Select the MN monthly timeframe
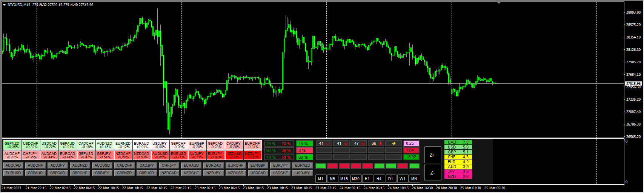This screenshot has width=644, height=193. (x=414, y=179)
